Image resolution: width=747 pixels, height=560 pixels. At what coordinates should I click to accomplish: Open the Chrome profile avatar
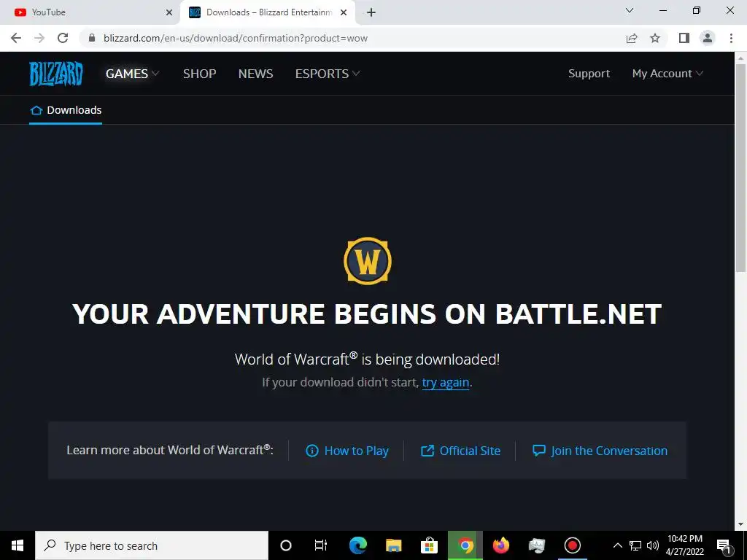tap(708, 38)
